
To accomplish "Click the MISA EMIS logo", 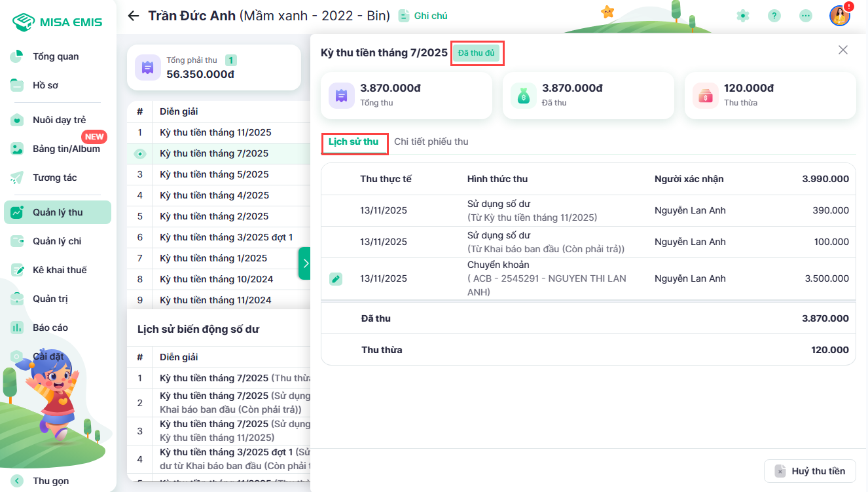I will 58,22.
